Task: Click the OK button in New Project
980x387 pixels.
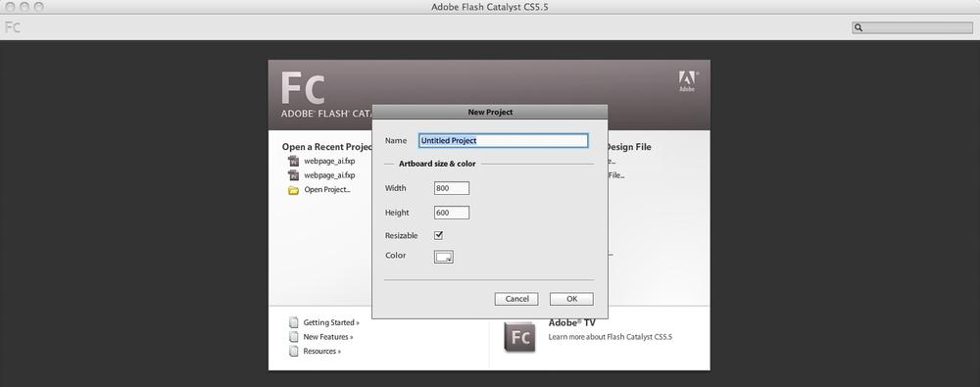Action: pyautogui.click(x=572, y=299)
